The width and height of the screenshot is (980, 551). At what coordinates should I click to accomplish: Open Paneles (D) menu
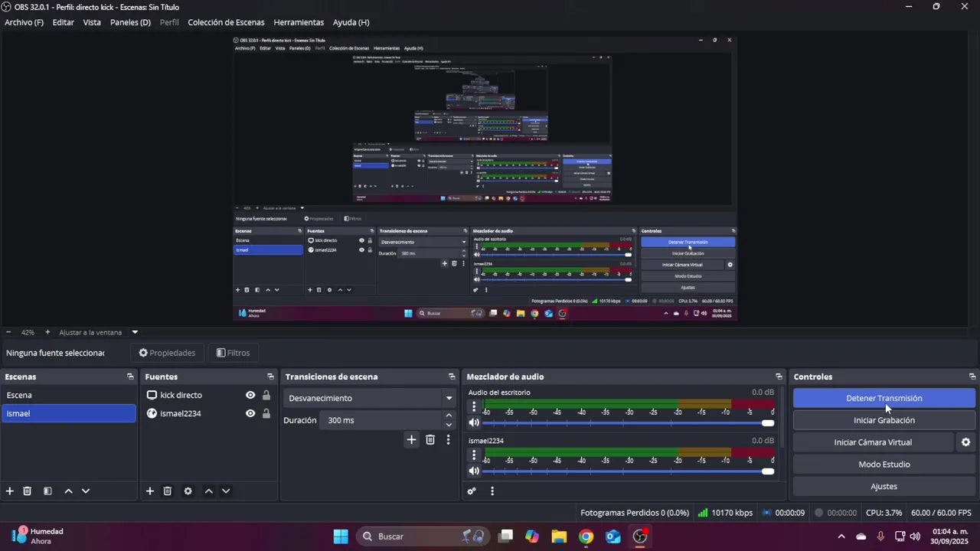[130, 22]
